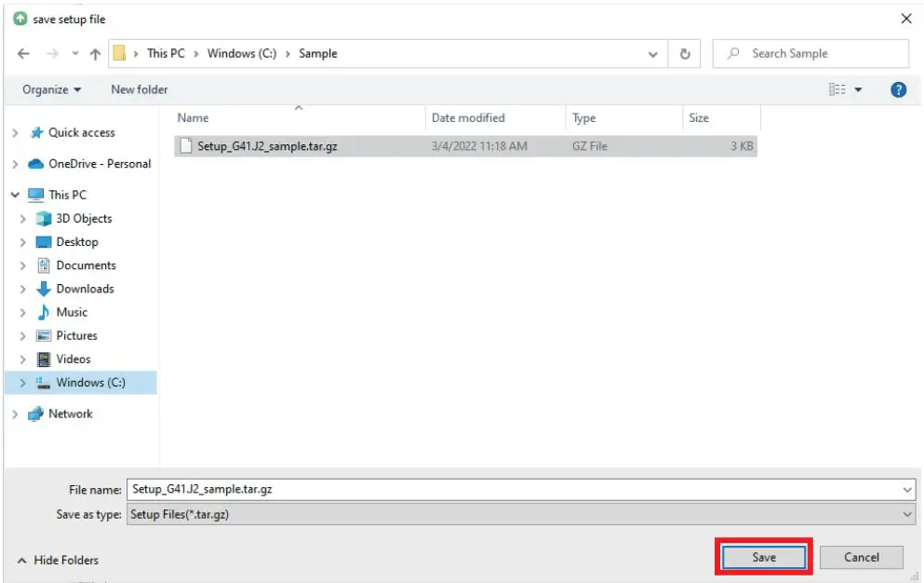Viewport: 924px width, 583px height.
Task: Expand Windows (C:) drive node
Action: (23, 383)
